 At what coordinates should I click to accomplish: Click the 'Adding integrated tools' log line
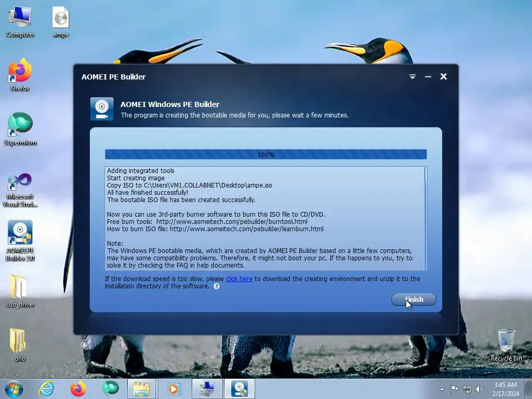140,170
